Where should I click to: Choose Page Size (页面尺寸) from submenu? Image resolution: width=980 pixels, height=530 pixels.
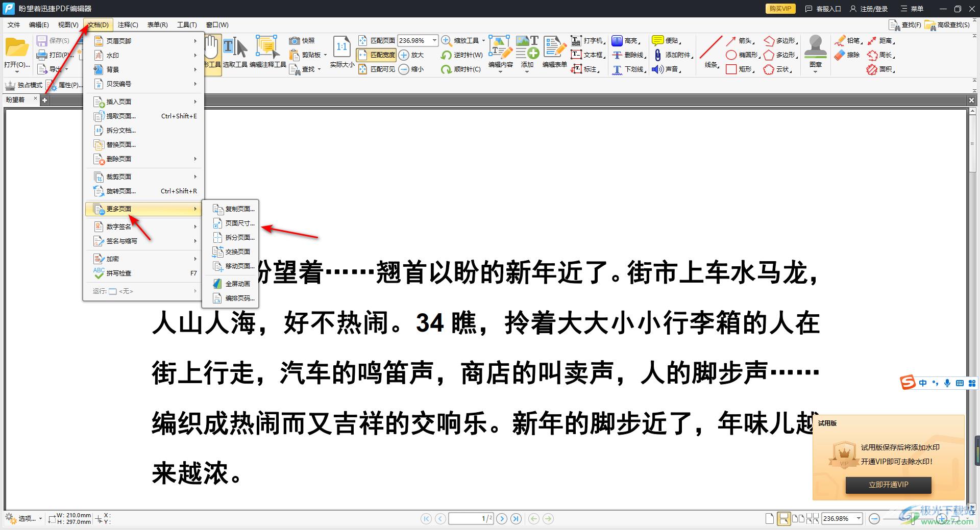coord(231,223)
